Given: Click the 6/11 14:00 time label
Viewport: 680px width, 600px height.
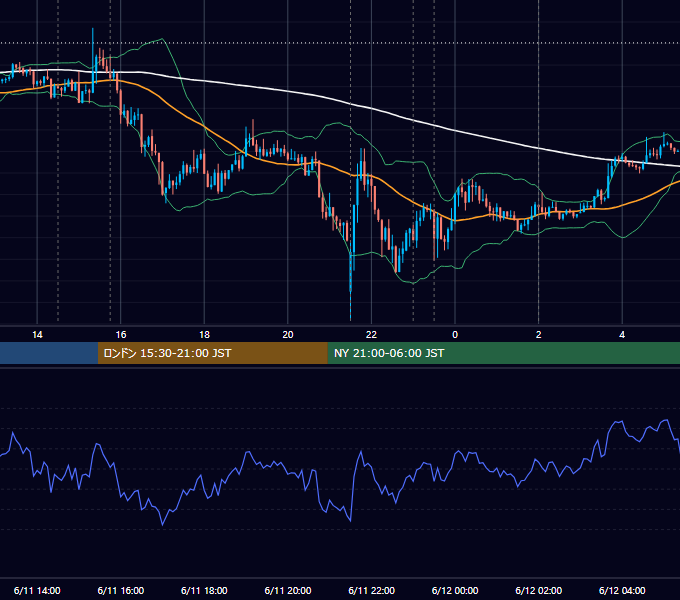Looking at the screenshot, I should point(37,590).
